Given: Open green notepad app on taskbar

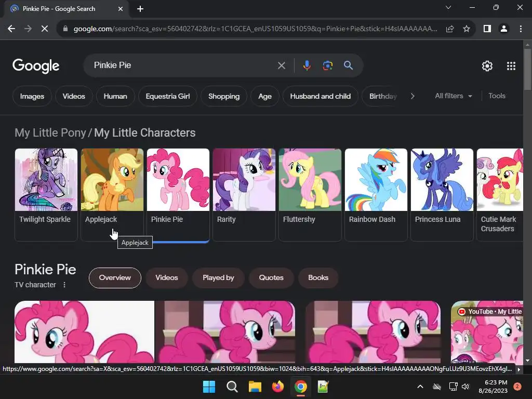Looking at the screenshot, I should point(323,387).
